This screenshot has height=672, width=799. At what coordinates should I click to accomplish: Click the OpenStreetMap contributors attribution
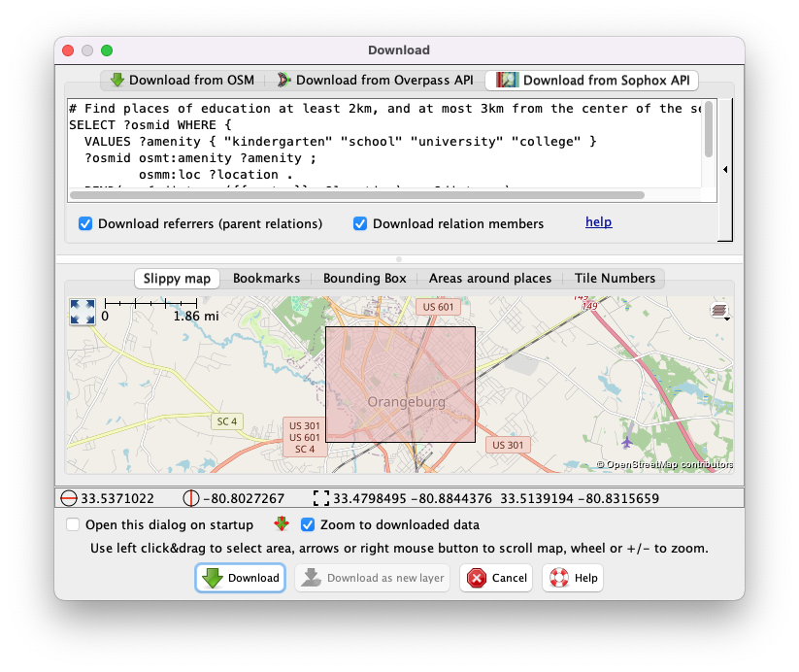coord(664,464)
